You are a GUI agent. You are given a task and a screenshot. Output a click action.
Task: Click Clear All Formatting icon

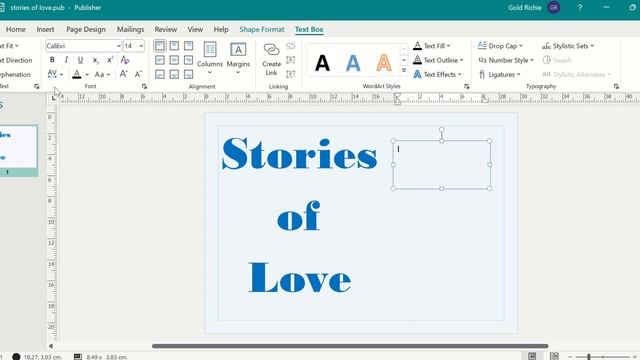coord(125,60)
